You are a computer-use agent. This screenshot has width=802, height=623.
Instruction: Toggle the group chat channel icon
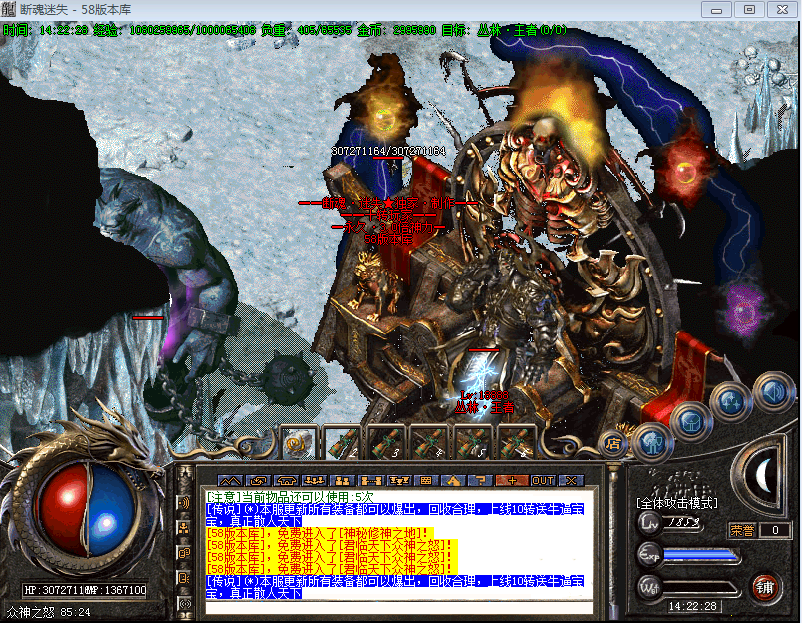tap(184, 527)
